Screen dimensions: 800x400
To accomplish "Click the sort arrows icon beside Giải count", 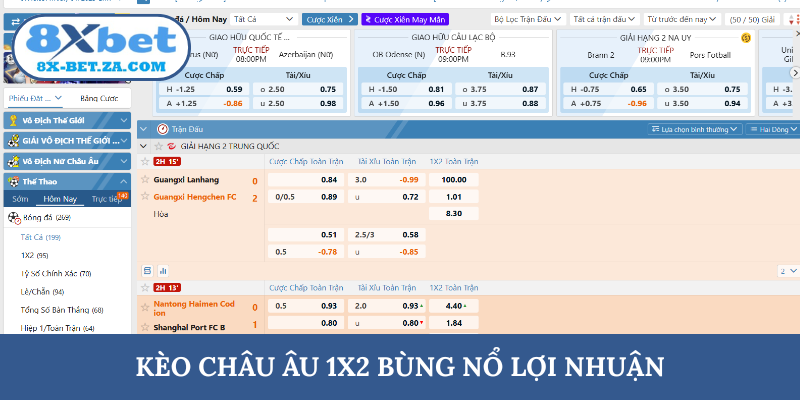I will [x=791, y=19].
